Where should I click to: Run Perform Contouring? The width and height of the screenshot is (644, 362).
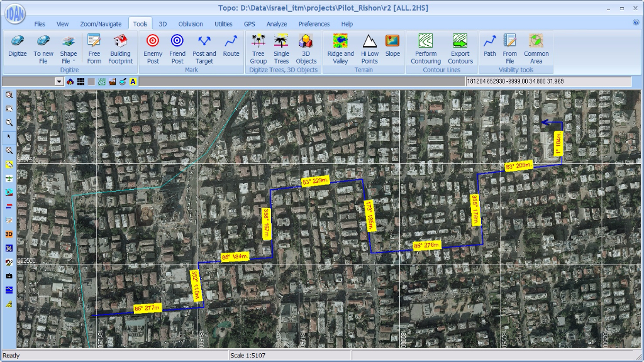point(426,48)
